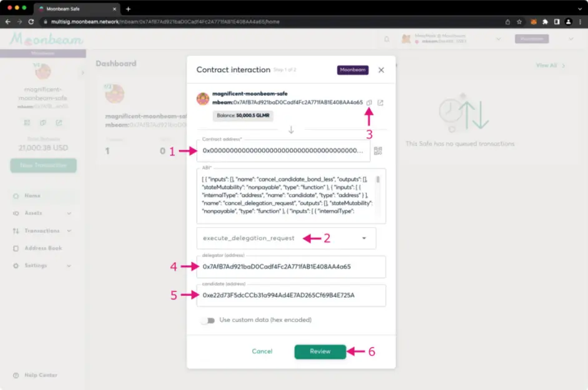
Task: Bookmark this page with the star
Action: (519, 22)
